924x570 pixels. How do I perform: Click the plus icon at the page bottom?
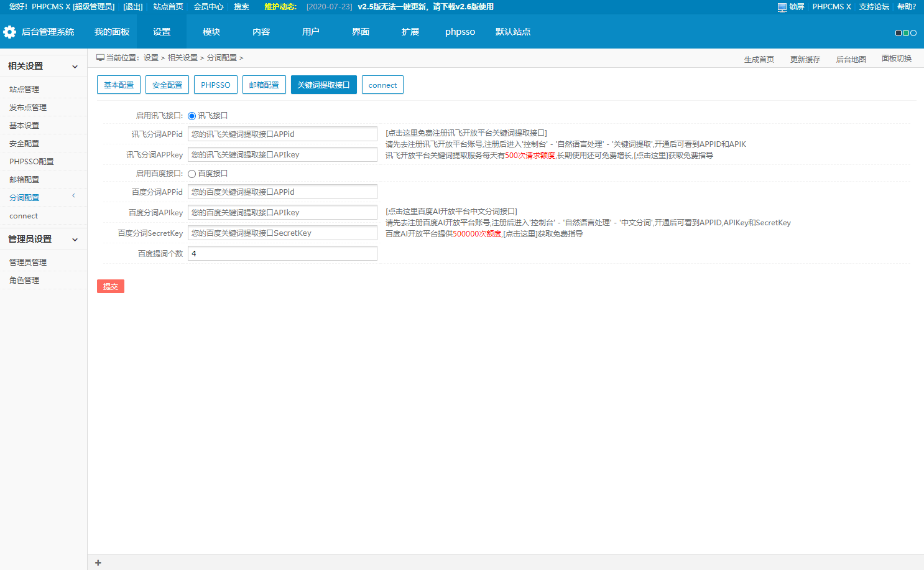98,563
